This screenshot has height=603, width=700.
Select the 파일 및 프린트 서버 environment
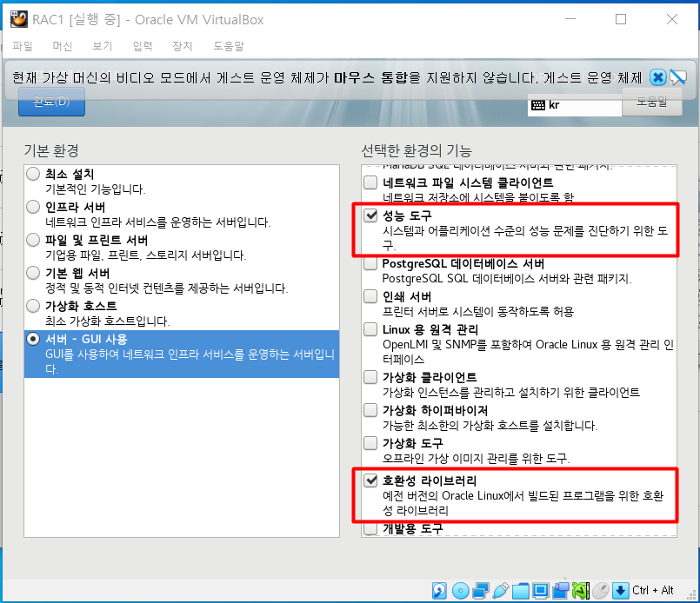(x=182, y=247)
